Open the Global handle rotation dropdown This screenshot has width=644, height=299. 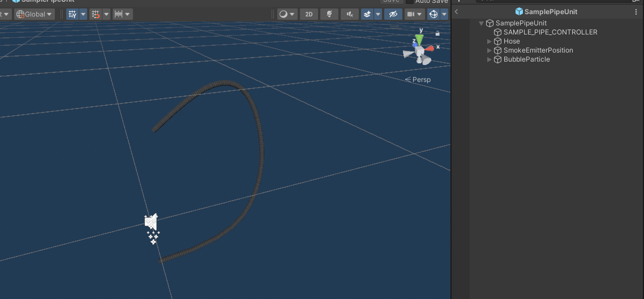click(35, 14)
